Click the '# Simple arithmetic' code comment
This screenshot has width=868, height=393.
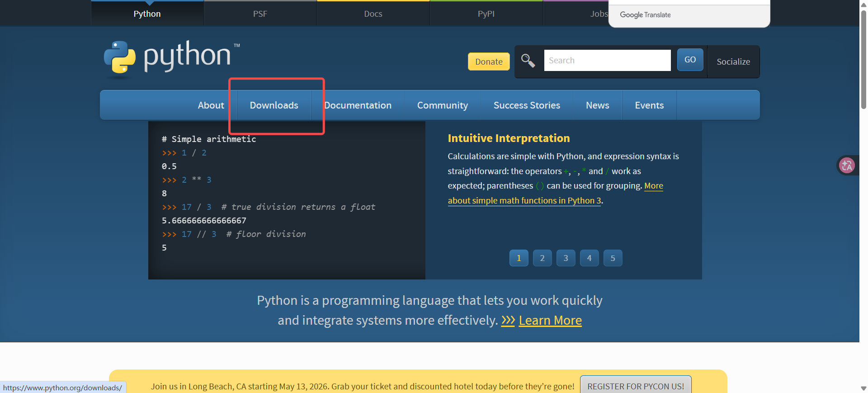209,139
